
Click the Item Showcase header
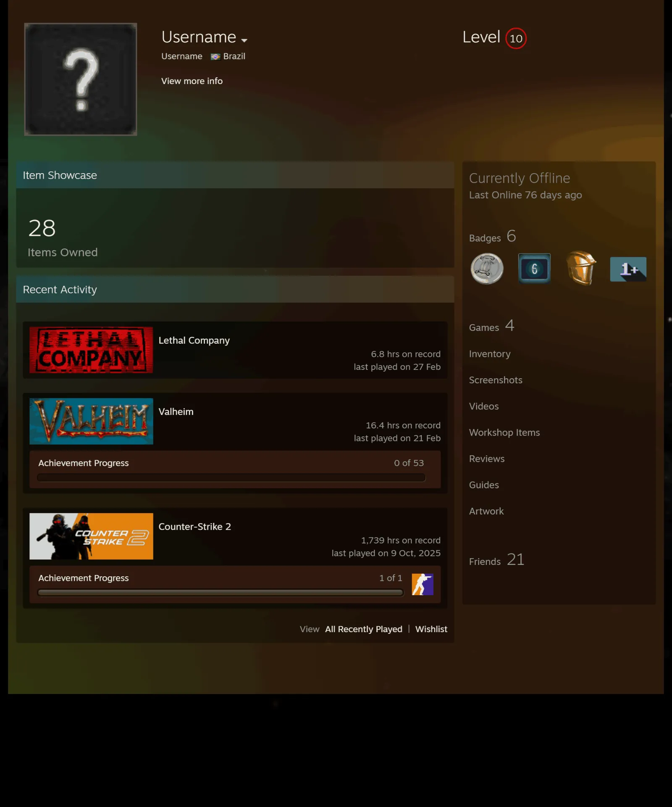pos(235,175)
